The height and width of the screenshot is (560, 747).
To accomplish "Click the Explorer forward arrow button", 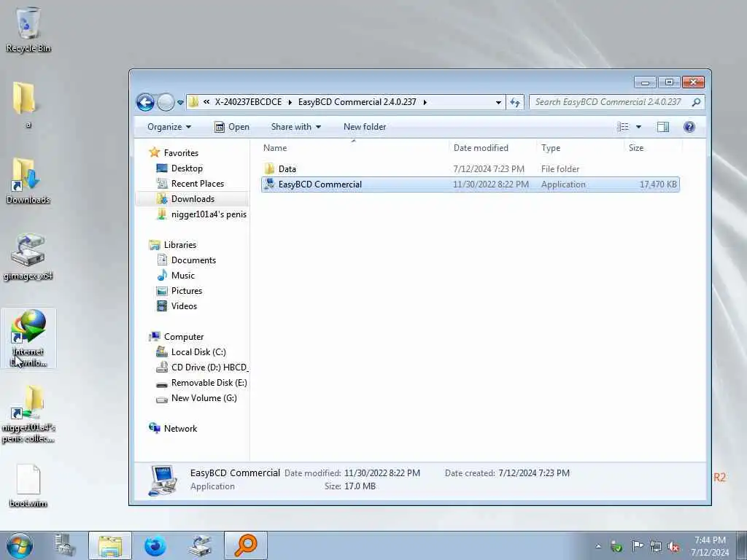I will coord(166,102).
